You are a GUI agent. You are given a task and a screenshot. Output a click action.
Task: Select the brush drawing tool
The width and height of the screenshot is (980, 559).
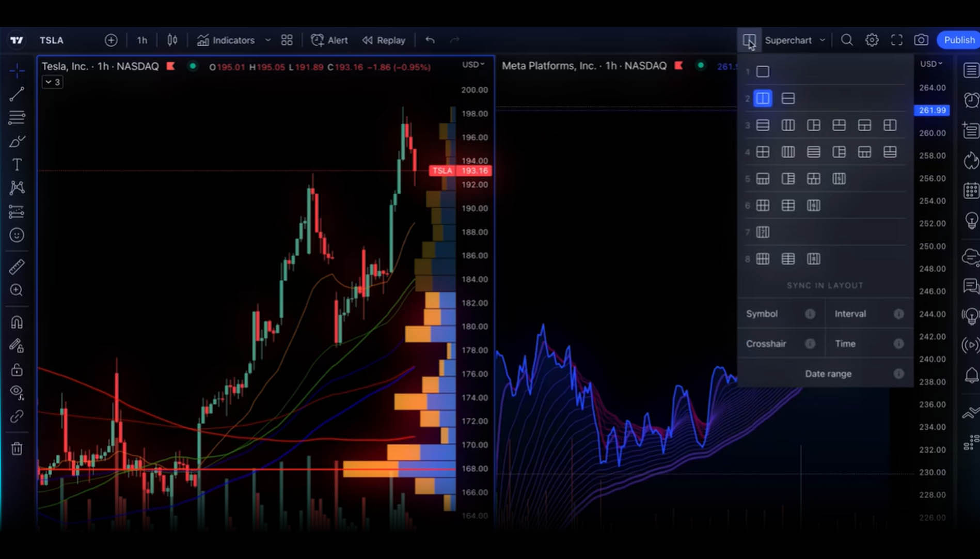pyautogui.click(x=17, y=141)
